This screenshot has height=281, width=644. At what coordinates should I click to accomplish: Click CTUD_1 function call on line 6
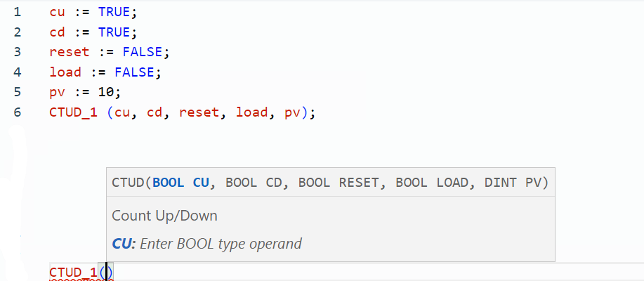click(73, 112)
